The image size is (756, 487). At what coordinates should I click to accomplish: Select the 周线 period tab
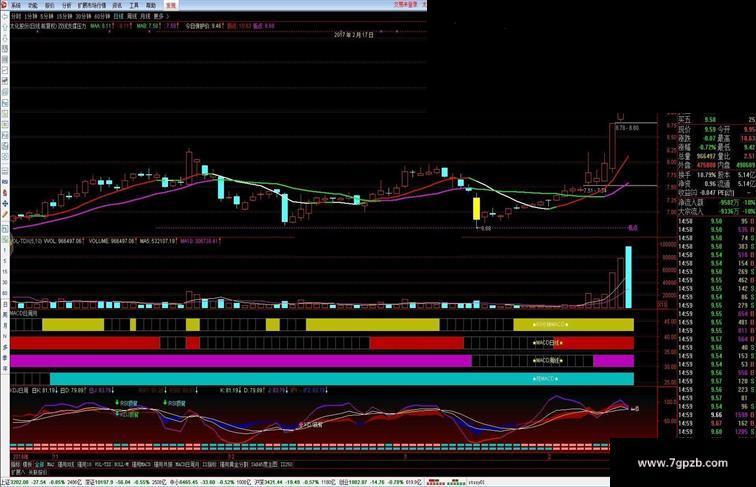pyautogui.click(x=132, y=16)
